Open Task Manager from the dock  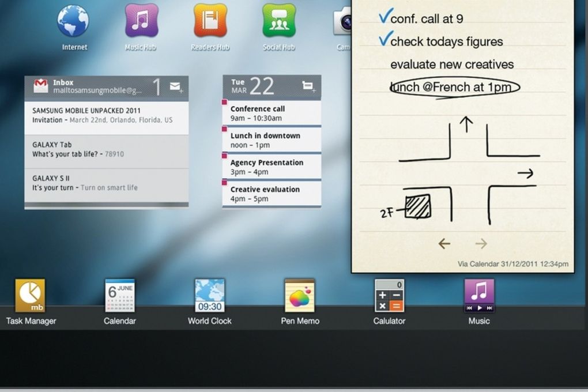click(x=30, y=296)
